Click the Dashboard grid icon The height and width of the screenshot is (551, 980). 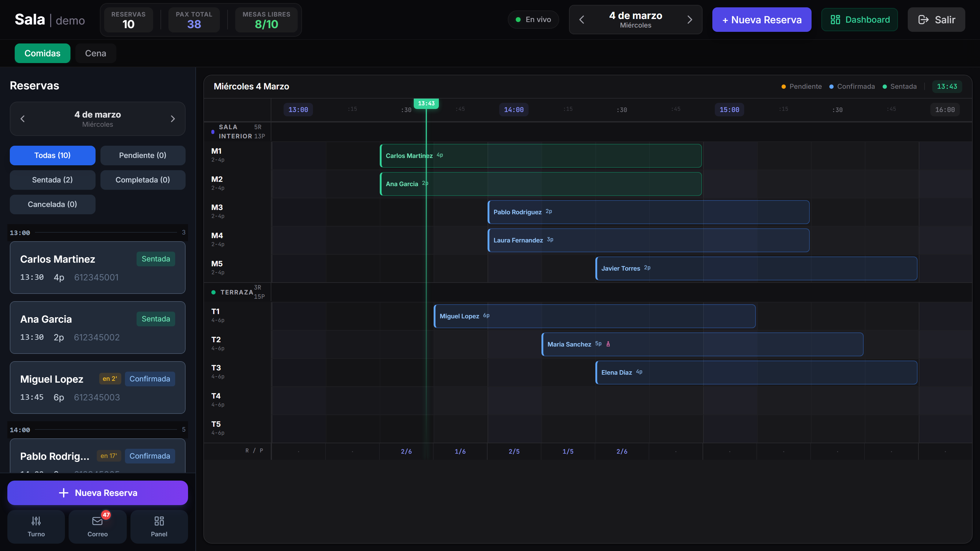835,20
